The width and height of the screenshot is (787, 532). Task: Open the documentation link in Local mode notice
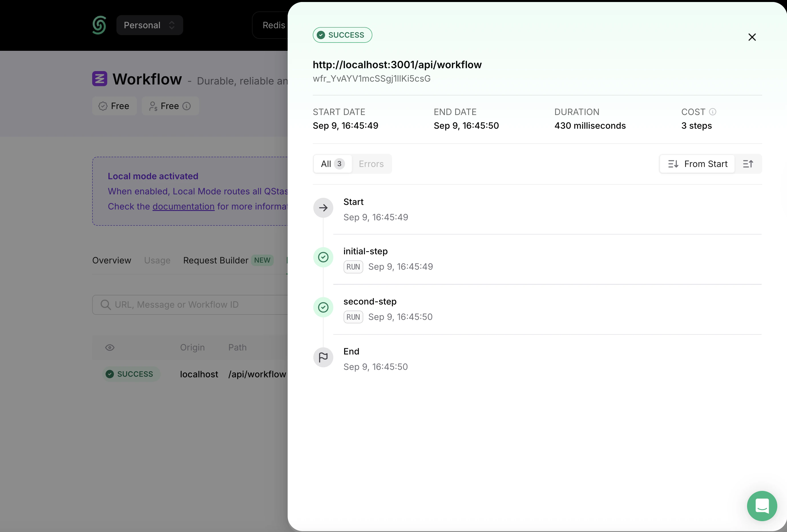point(183,206)
